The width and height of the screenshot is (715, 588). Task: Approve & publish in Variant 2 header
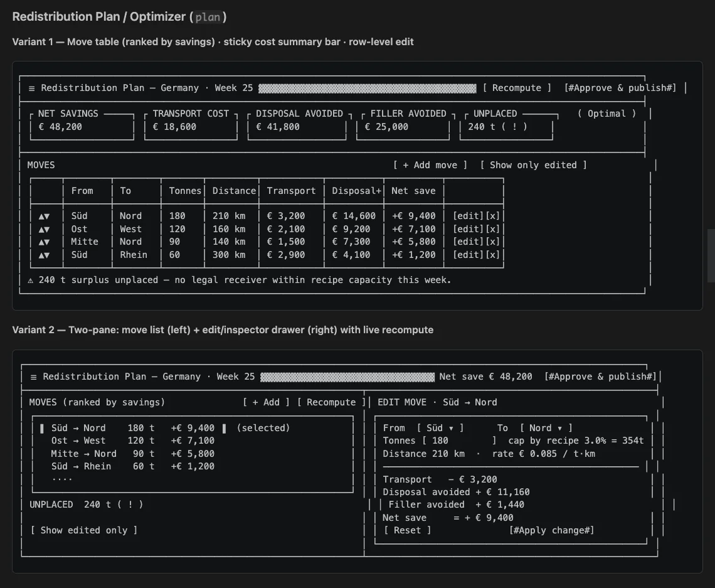600,377
